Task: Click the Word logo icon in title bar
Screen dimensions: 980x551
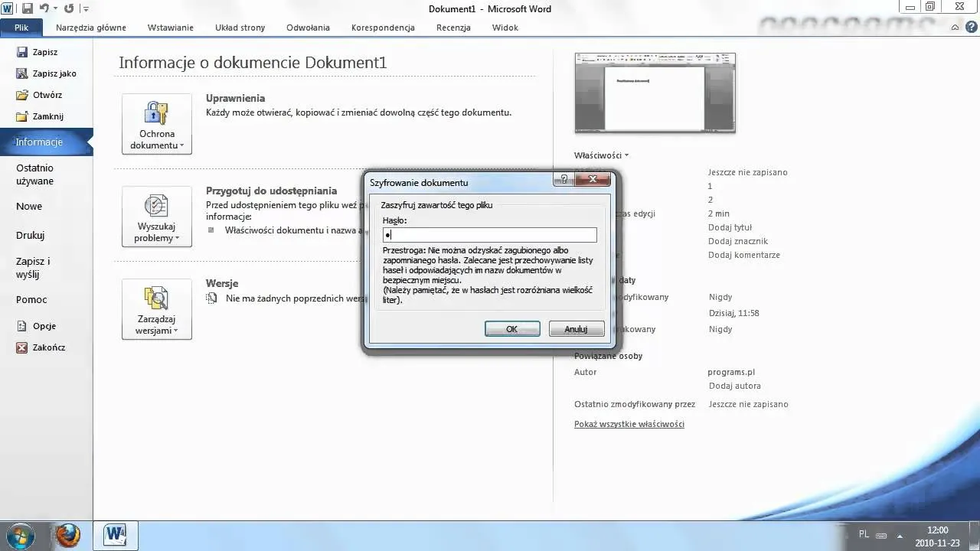Action: tap(8, 8)
